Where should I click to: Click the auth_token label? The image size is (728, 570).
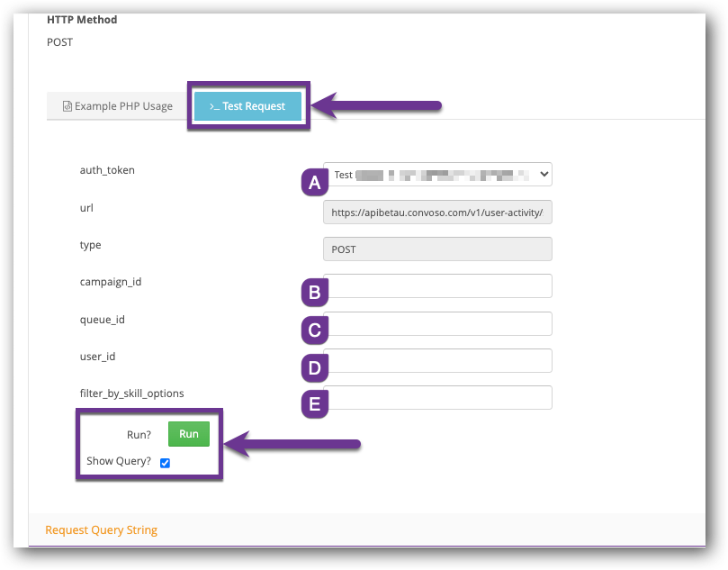pyautogui.click(x=107, y=170)
